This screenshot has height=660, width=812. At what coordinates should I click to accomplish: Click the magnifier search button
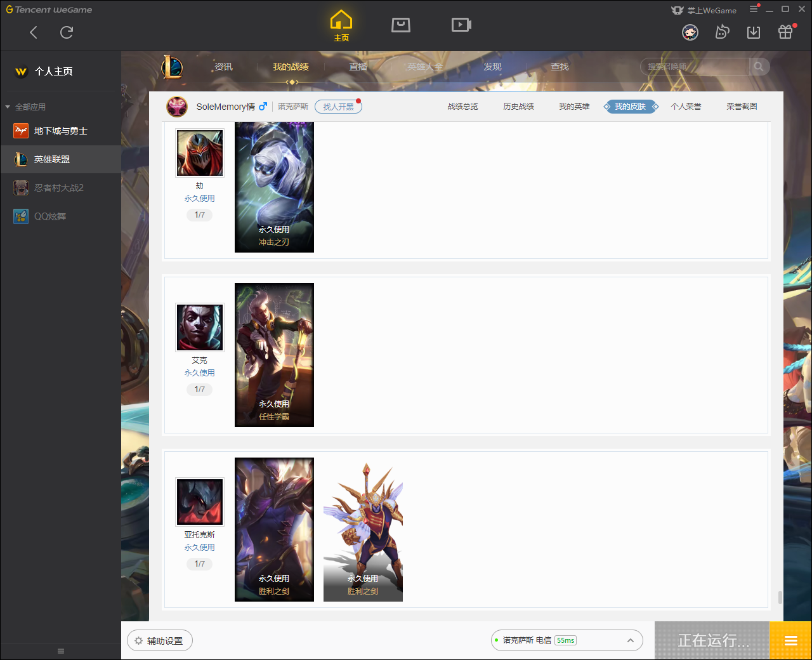pos(759,67)
